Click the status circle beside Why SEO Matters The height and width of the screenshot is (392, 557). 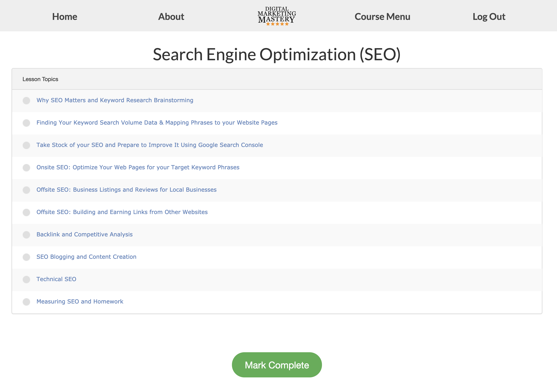tap(26, 100)
